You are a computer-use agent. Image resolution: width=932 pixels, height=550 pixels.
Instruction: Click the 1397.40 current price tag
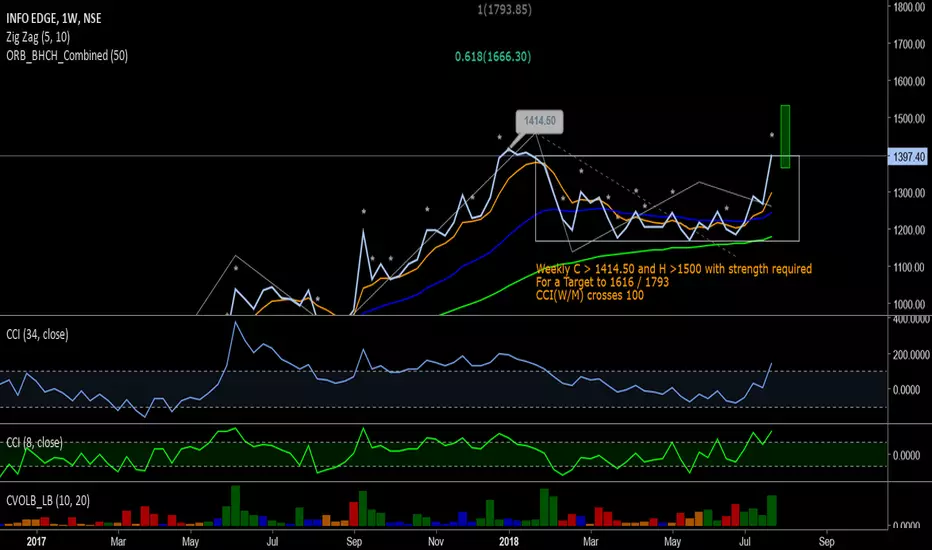point(908,157)
